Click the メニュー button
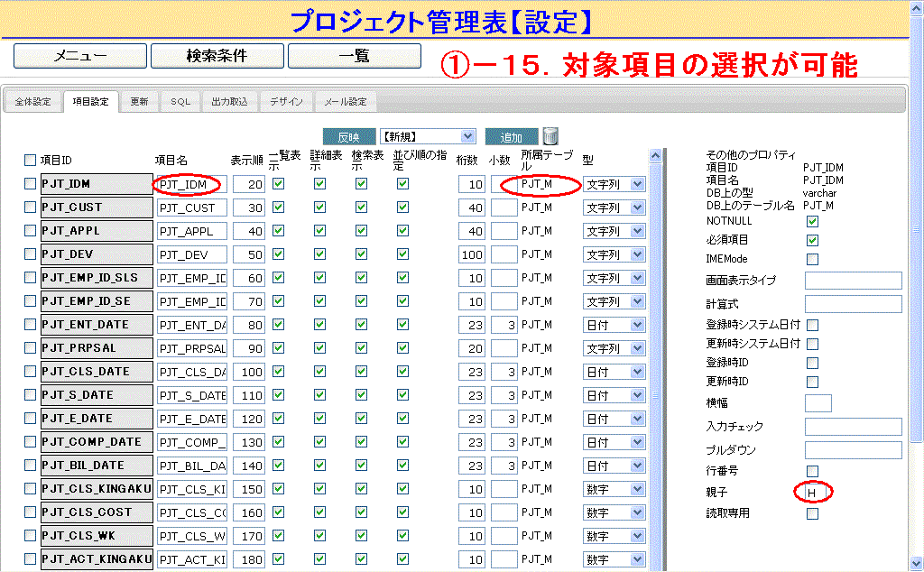This screenshot has height=572, width=924. pyautogui.click(x=79, y=56)
